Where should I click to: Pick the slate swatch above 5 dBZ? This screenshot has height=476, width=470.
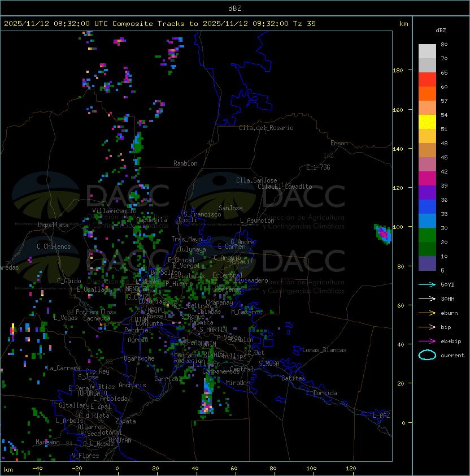427,263
